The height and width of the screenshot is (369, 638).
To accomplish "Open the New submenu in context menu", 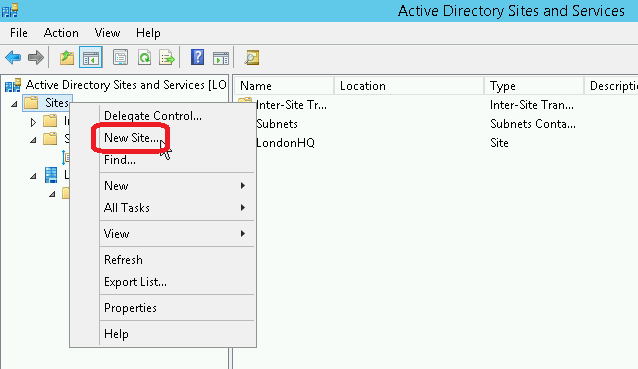I will pyautogui.click(x=177, y=186).
